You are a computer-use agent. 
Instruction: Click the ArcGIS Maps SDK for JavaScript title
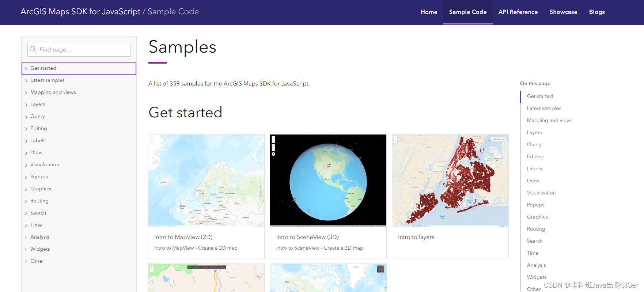pyautogui.click(x=80, y=12)
